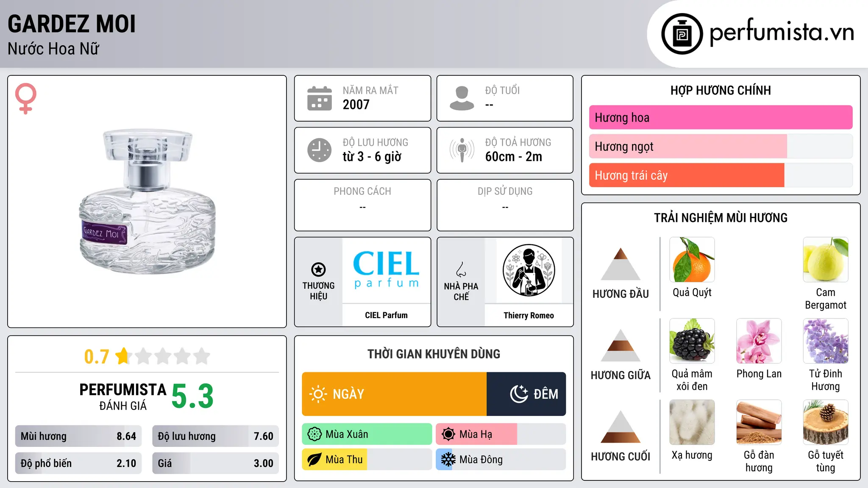The width and height of the screenshot is (868, 488).
Task: Click the Giá score 3.00
Action: pyautogui.click(x=263, y=463)
